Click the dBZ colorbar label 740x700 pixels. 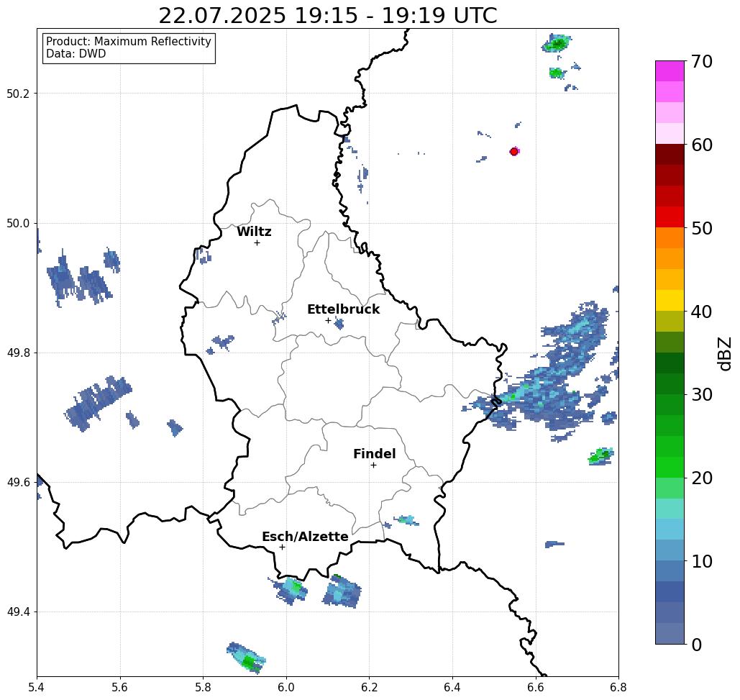724,353
